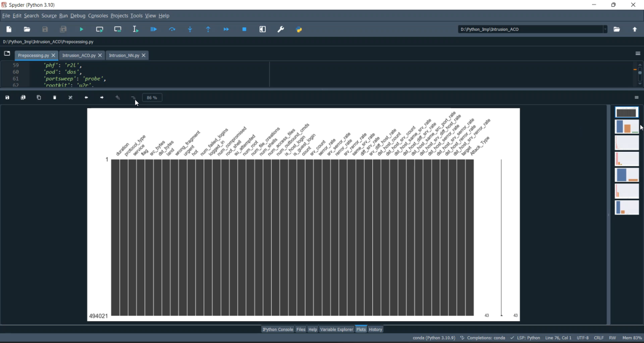Select the second plot thumbnail in the sidebar
The image size is (644, 343).
(x=627, y=127)
